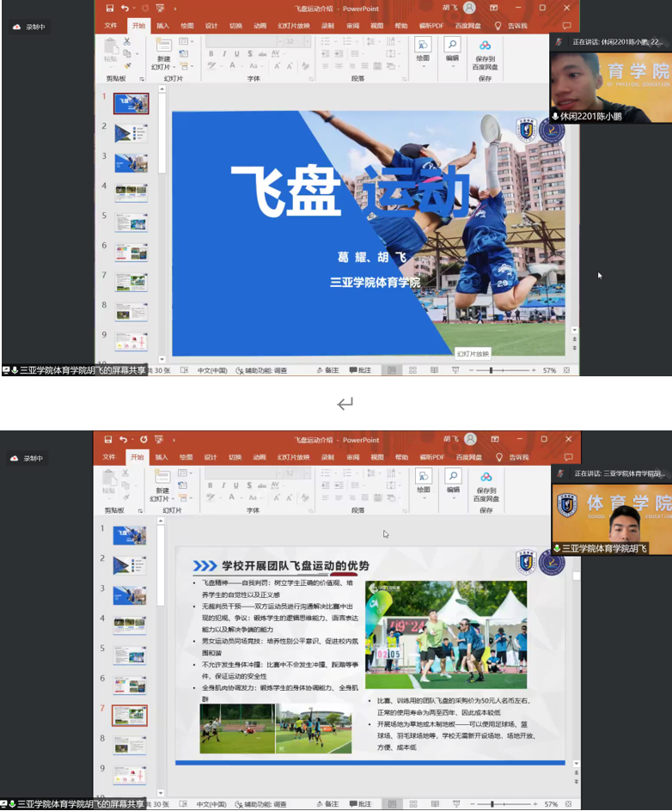Click zoom-out minus button in slide-7 window status bar
The height and width of the screenshot is (811, 672).
point(471,804)
